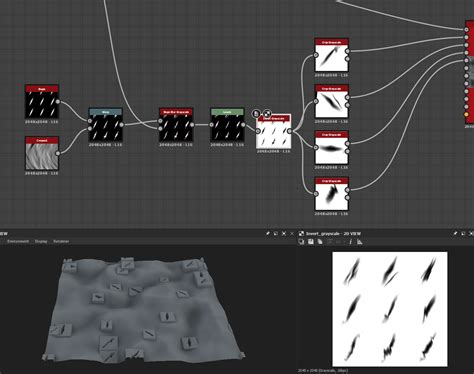
Task: Undock the 3D view panel
Action: 276,234
